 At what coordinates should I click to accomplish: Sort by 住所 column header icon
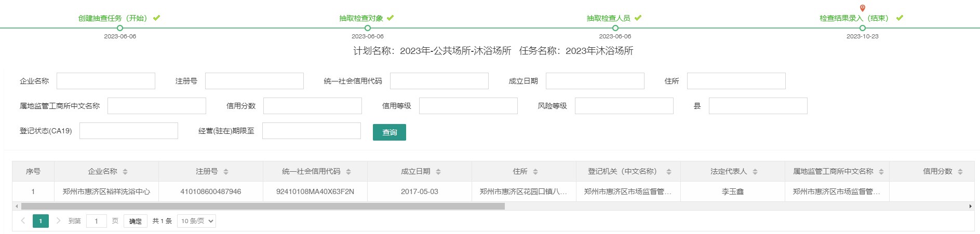[535, 172]
